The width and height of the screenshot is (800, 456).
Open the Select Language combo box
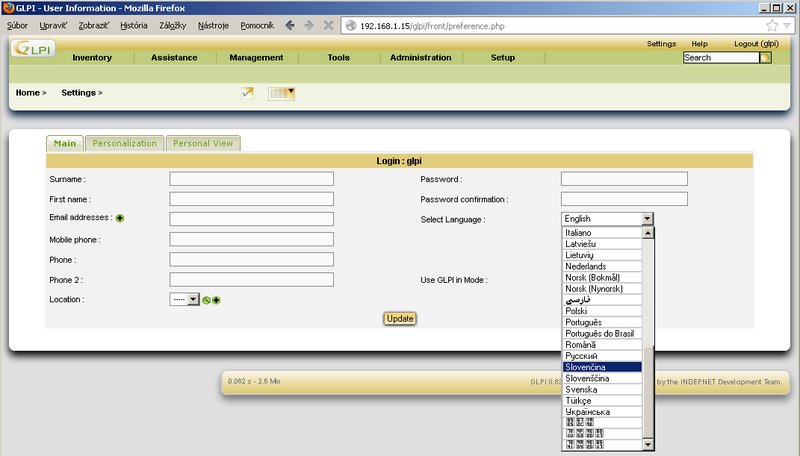(x=607, y=219)
